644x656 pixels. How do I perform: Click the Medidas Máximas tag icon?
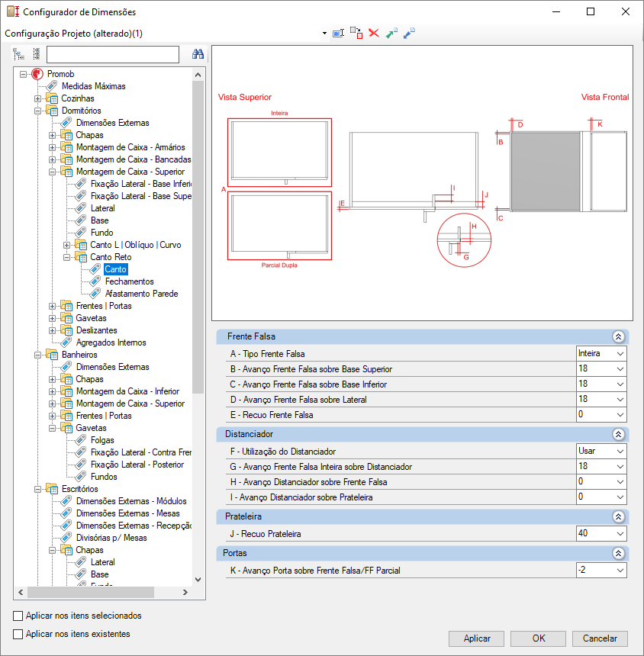pyautogui.click(x=52, y=86)
